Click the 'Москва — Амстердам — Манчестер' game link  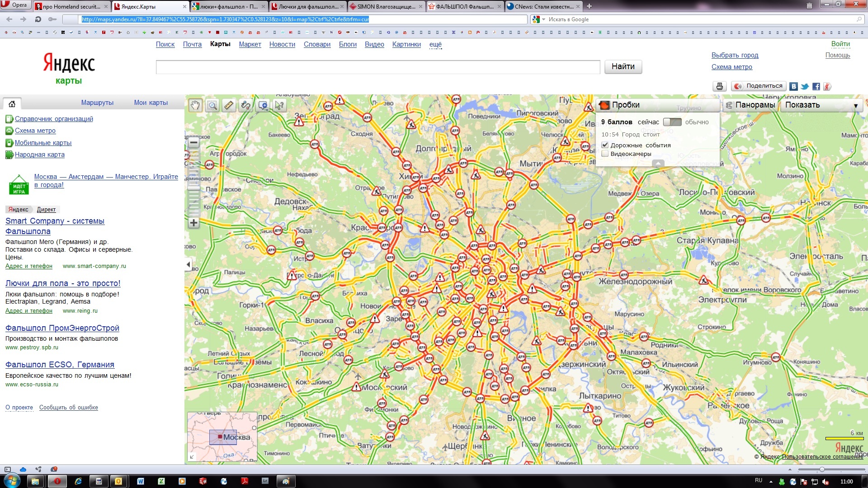106,181
